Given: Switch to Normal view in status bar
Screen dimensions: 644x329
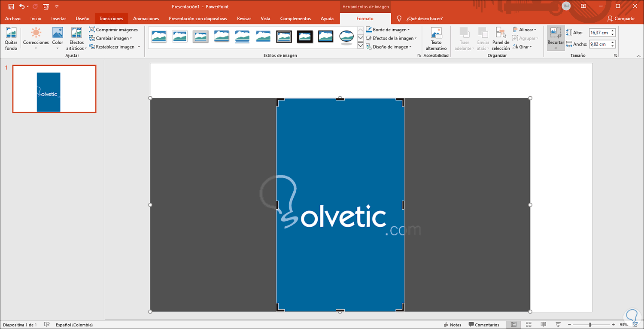Looking at the screenshot, I should pyautogui.click(x=514, y=325).
